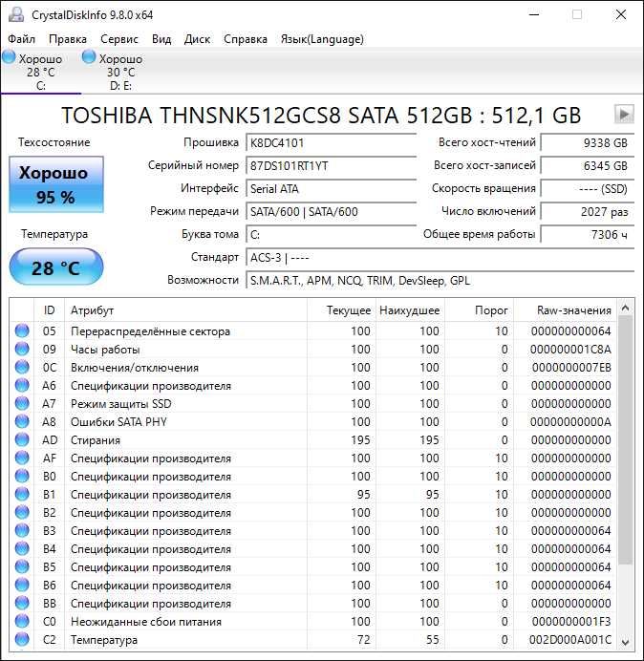The height and width of the screenshot is (661, 644).
Task: Click the status icon for attribute B1
Action: (x=22, y=494)
